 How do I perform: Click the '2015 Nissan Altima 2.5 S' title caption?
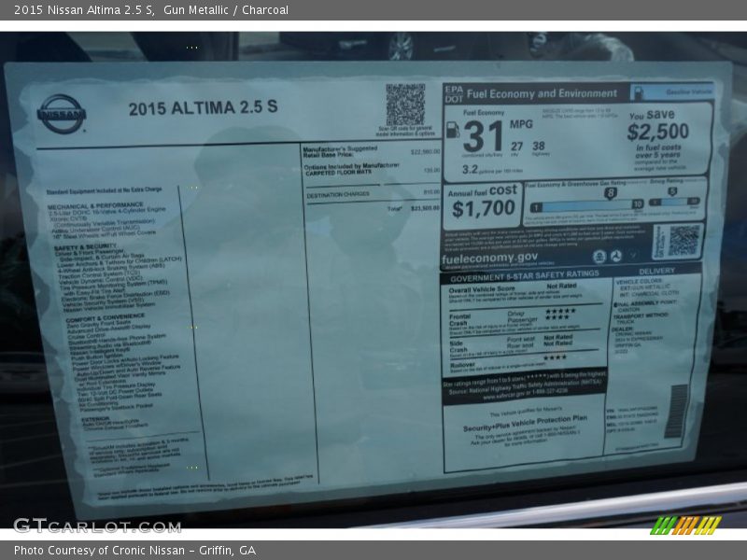(x=84, y=9)
